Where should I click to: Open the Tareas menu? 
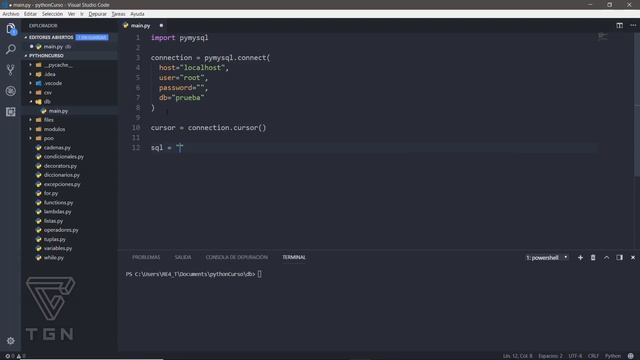point(118,14)
